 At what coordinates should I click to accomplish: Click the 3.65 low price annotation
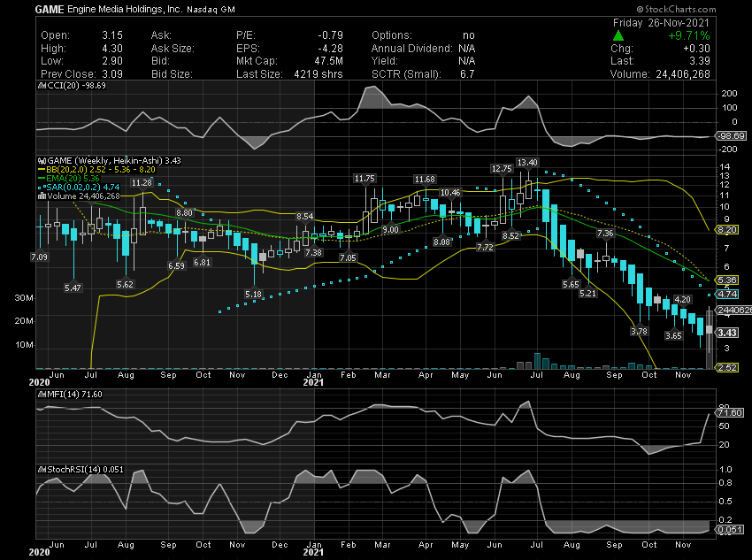pos(674,335)
